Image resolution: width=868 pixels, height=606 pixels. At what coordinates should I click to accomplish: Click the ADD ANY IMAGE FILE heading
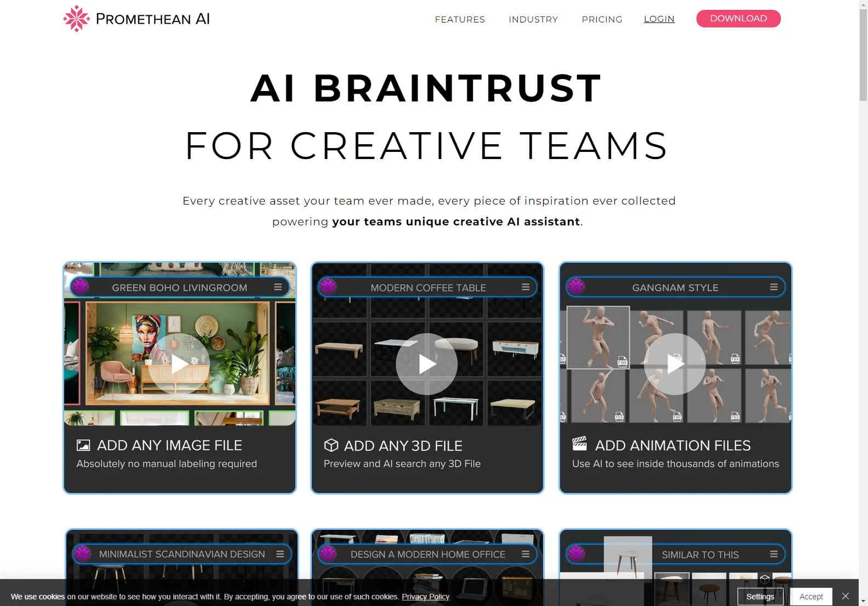pos(169,445)
